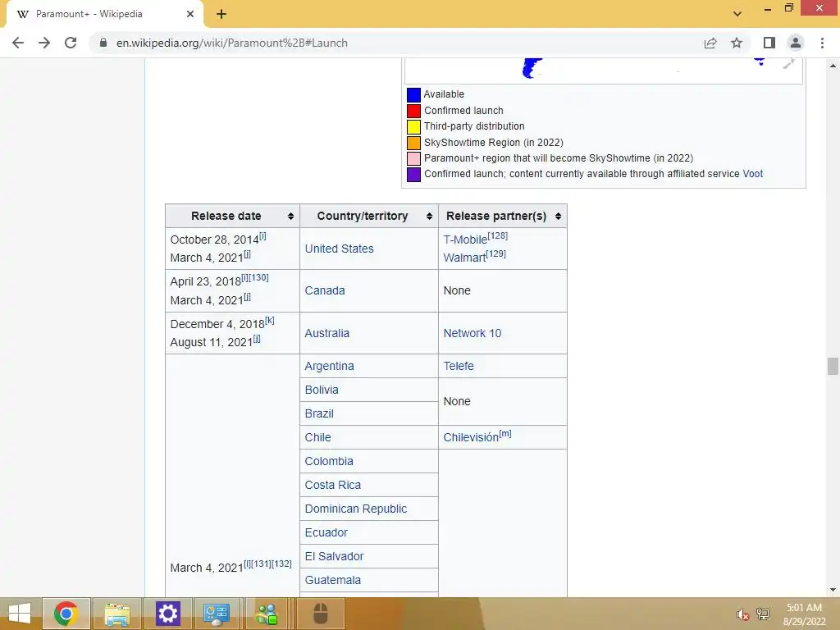Go forward to the next page
This screenshot has height=630, width=840.
(44, 43)
